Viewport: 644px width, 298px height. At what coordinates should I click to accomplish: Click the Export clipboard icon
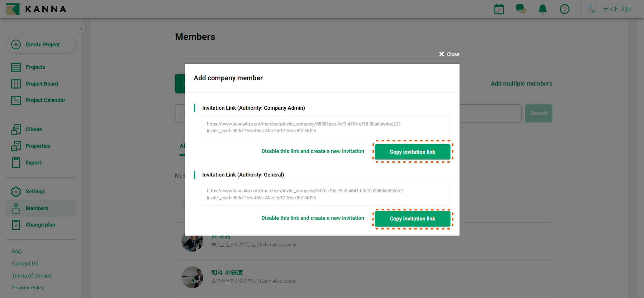tap(16, 163)
